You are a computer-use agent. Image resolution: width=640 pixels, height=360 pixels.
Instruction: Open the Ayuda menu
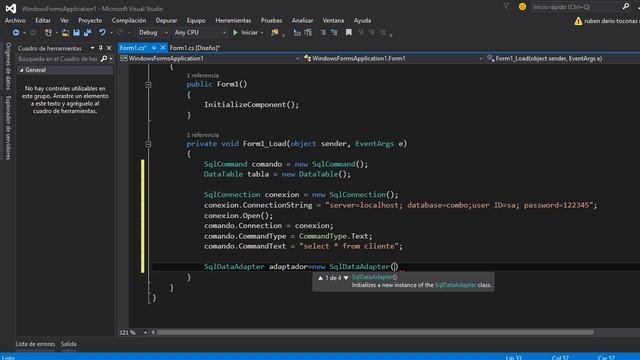(x=362, y=20)
